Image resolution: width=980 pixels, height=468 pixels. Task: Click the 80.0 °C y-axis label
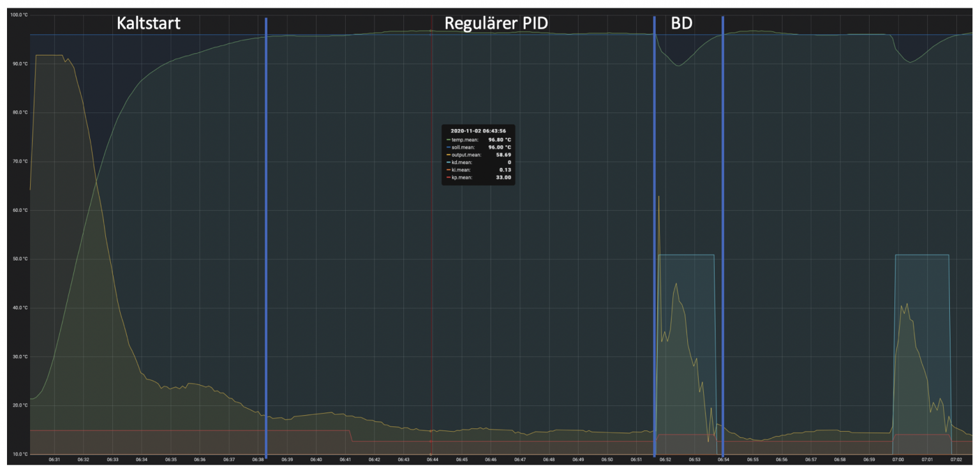[x=19, y=112]
